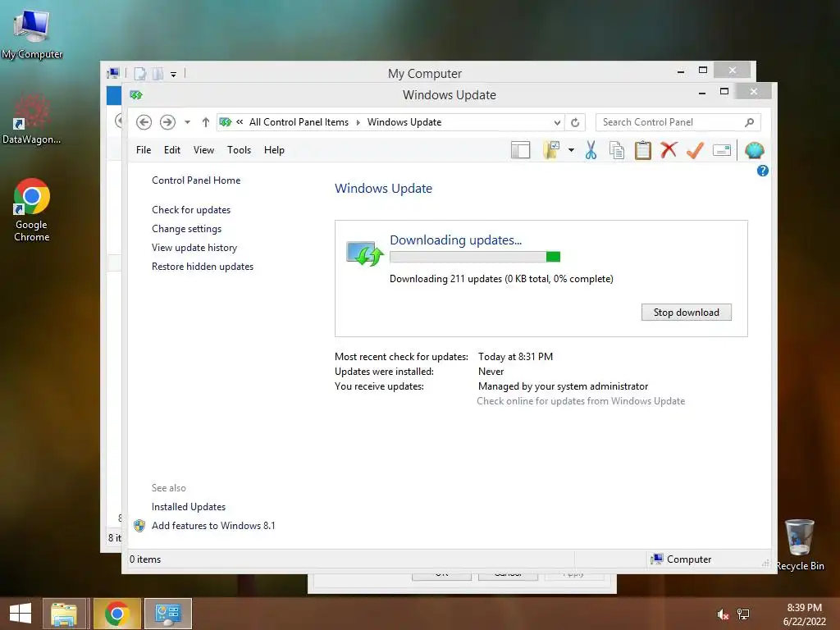
Task: Open the blue Help question mark
Action: tap(762, 171)
